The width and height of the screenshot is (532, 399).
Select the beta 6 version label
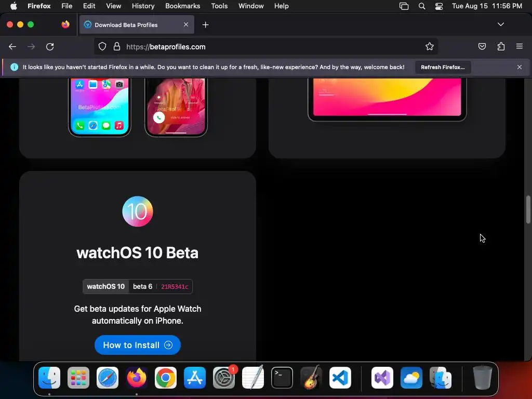142,286
